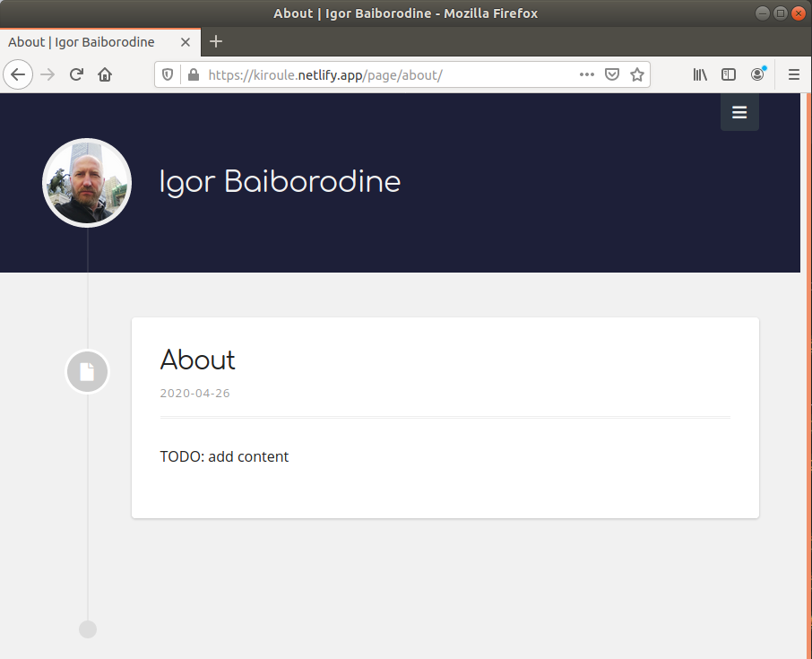Minimize the Firefox window
Screen dimensions: 812x659
click(x=763, y=13)
